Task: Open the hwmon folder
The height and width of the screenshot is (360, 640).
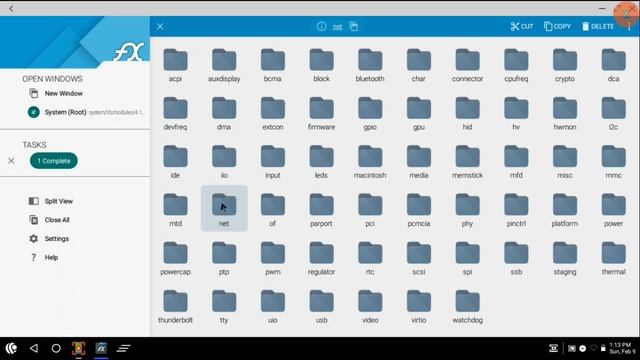Action: [564, 113]
